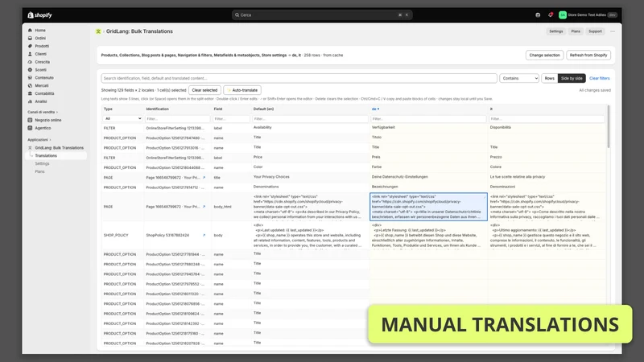Click the Shopify logo

point(39,15)
